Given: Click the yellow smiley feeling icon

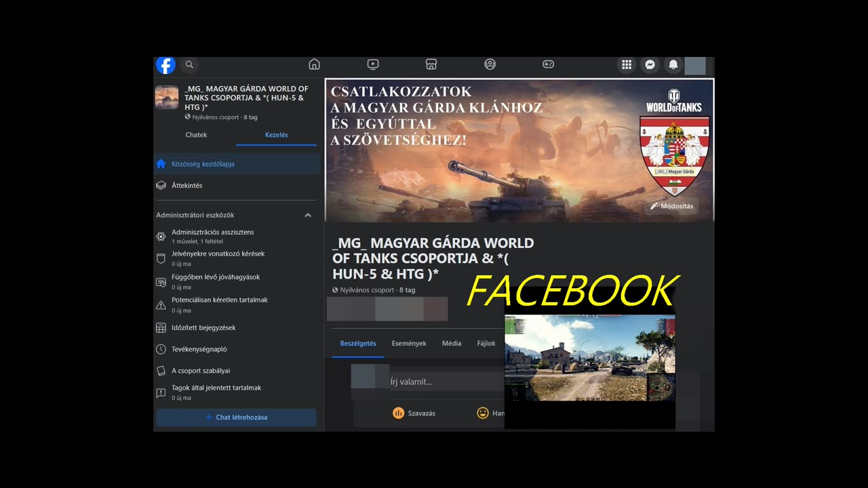Looking at the screenshot, I should (483, 413).
